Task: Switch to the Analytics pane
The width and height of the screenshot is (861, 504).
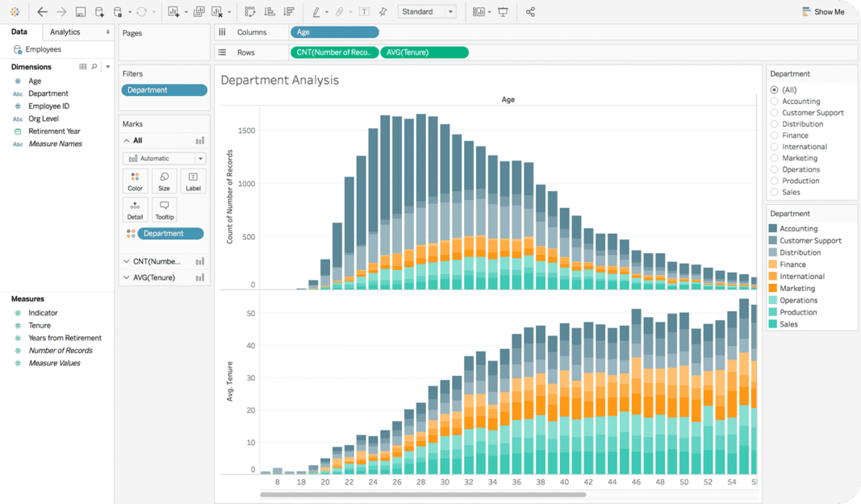Action: [x=66, y=31]
